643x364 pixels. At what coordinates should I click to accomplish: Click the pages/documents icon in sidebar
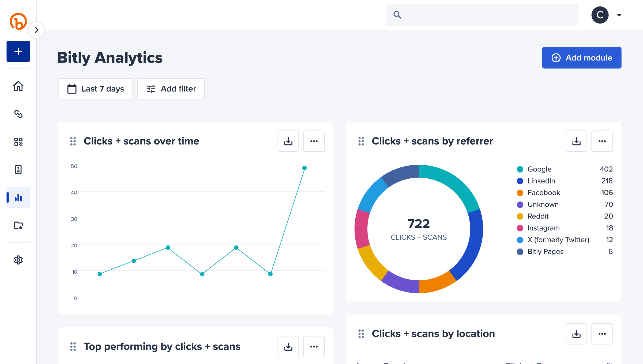18,169
